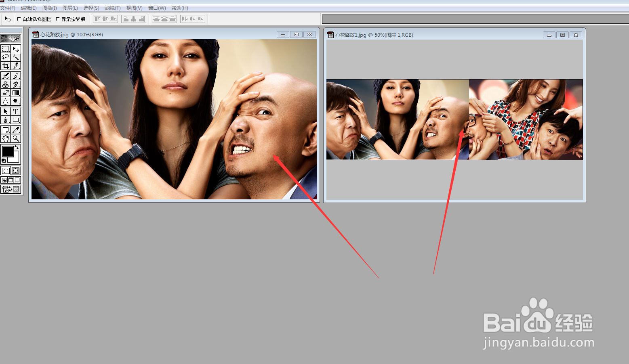This screenshot has height=364, width=629.
Task: Swap foreground and background colors
Action: point(17,147)
